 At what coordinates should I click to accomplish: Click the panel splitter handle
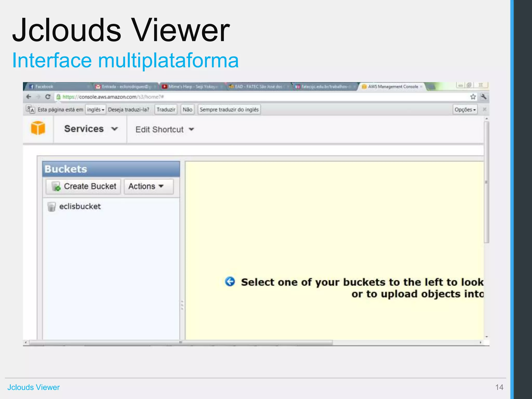pos(182,305)
